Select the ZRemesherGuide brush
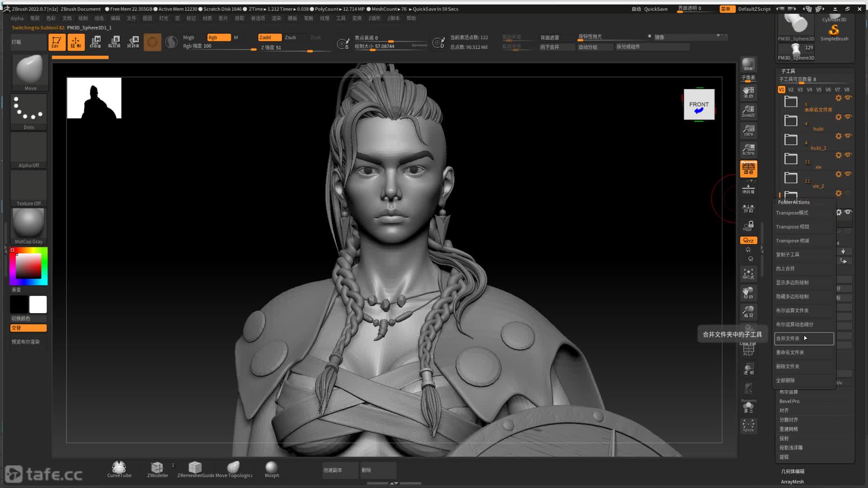 click(x=195, y=469)
